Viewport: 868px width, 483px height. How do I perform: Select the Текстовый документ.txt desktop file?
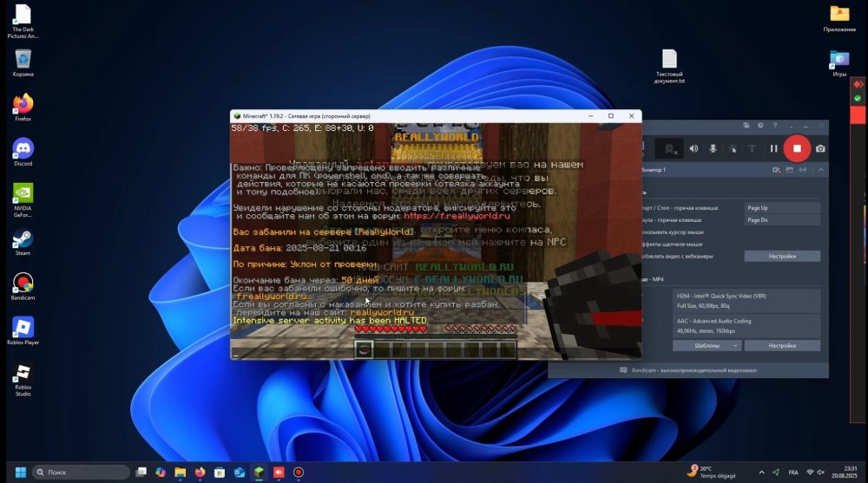pos(669,67)
